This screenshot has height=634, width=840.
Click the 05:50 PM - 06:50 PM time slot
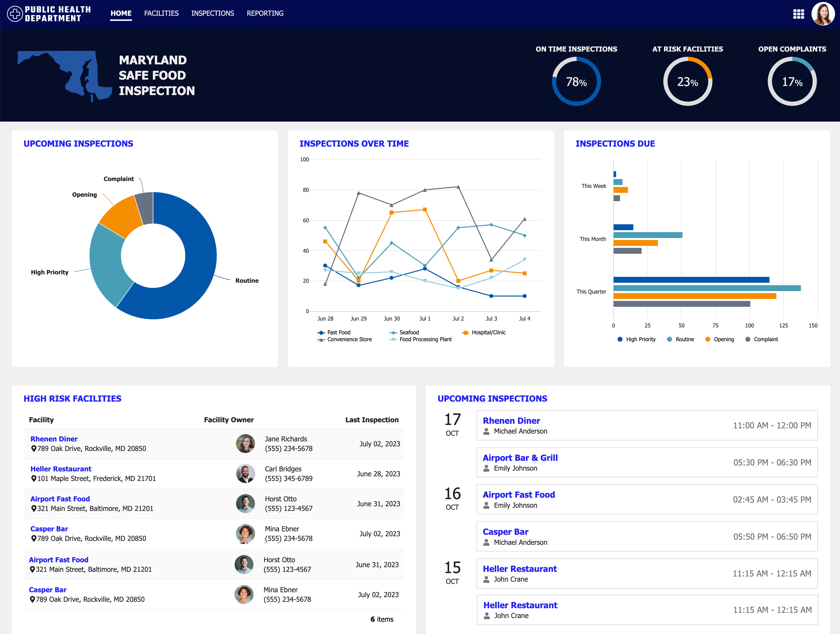772,536
